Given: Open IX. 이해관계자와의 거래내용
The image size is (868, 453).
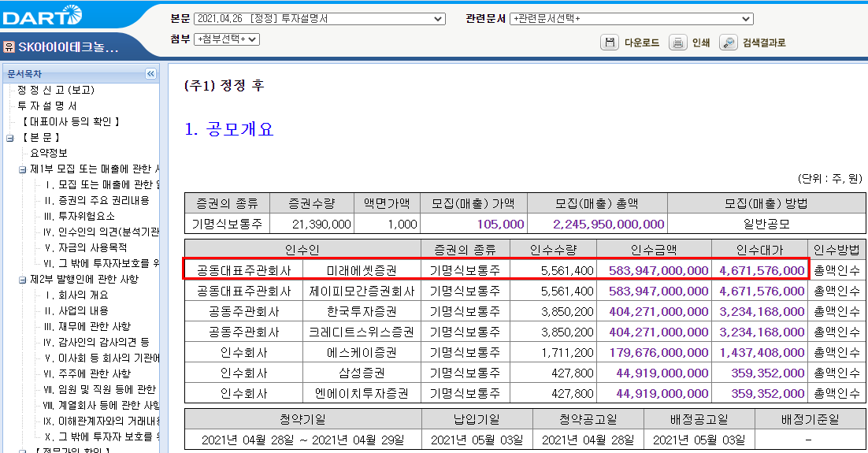Looking at the screenshot, I should coord(102,421).
